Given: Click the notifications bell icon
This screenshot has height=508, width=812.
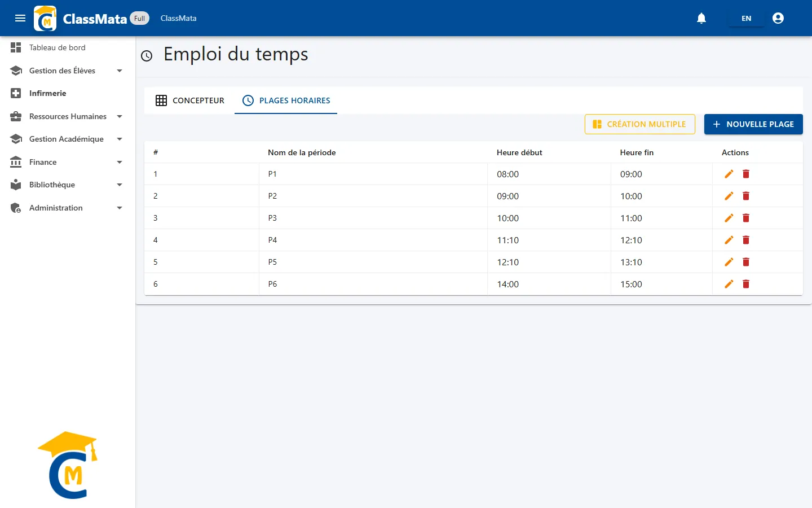Looking at the screenshot, I should (701, 18).
